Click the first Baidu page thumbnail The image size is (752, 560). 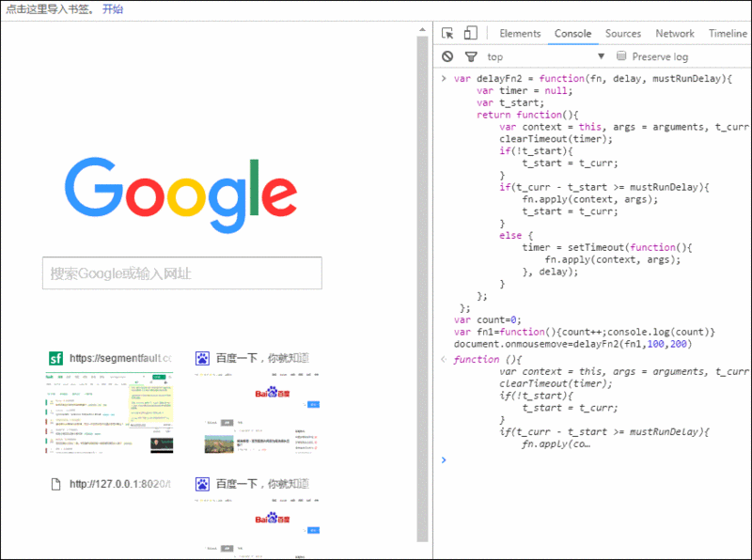coord(257,412)
